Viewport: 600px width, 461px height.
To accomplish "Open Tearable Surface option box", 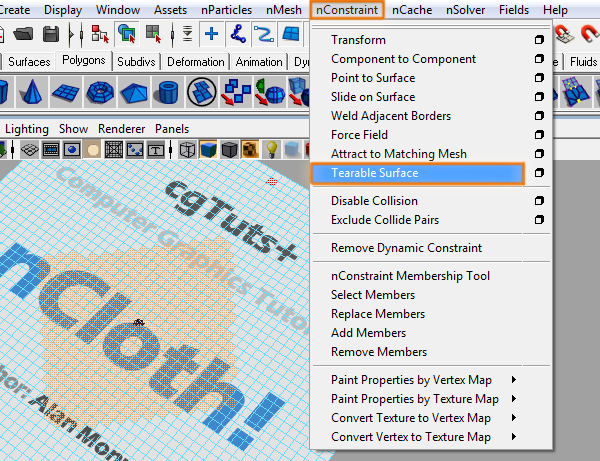I will pos(539,173).
